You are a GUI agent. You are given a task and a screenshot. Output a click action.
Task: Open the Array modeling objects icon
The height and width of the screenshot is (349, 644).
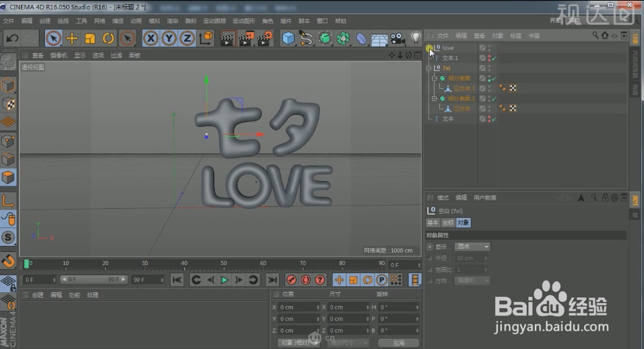(343, 39)
